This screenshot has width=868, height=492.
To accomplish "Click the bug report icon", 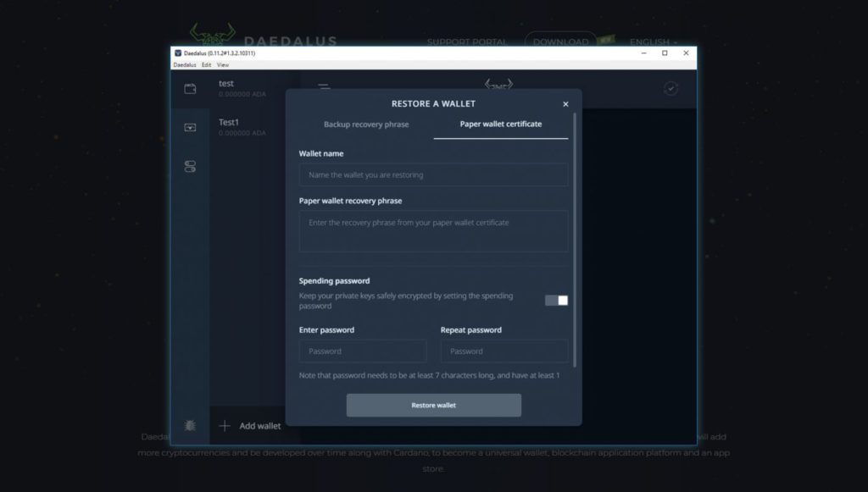I will tap(190, 425).
